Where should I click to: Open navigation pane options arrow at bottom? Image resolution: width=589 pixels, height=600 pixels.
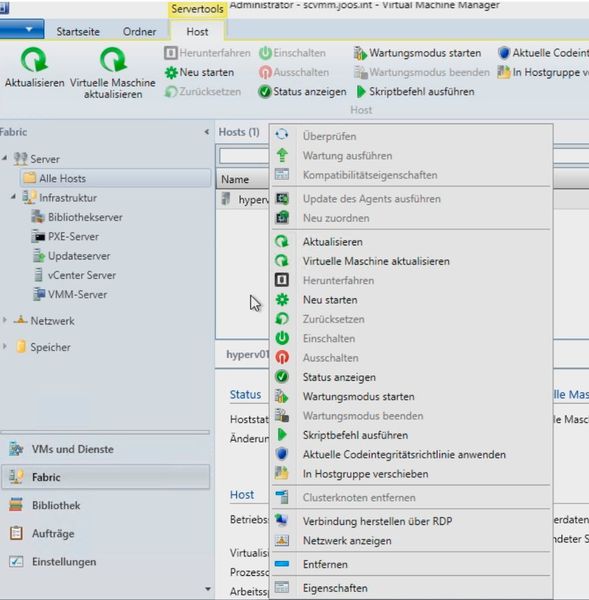pos(207,589)
